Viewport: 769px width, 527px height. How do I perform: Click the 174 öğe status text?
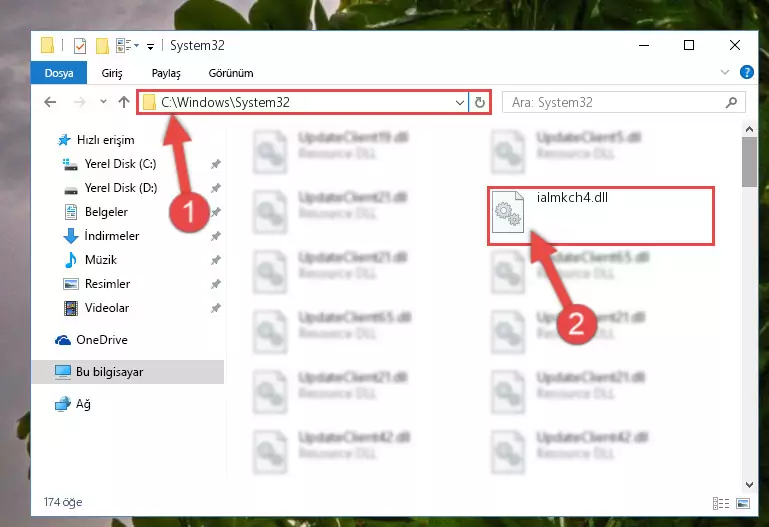tap(63, 502)
